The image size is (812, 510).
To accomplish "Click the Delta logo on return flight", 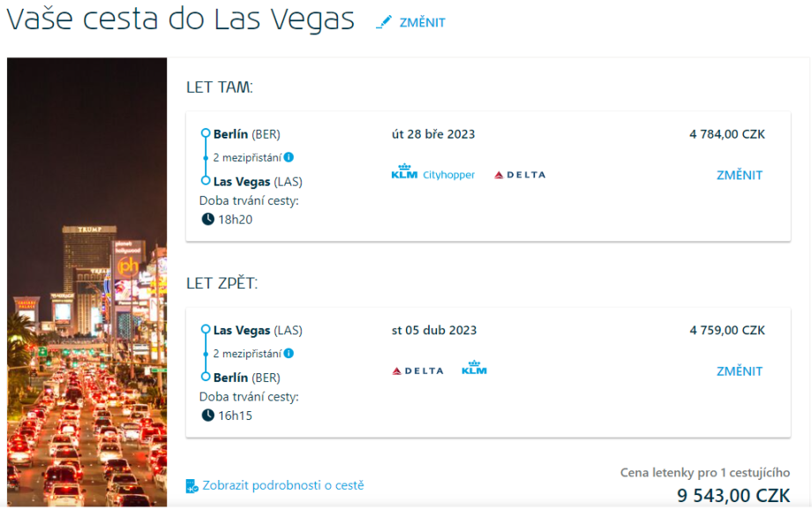I will pyautogui.click(x=417, y=371).
